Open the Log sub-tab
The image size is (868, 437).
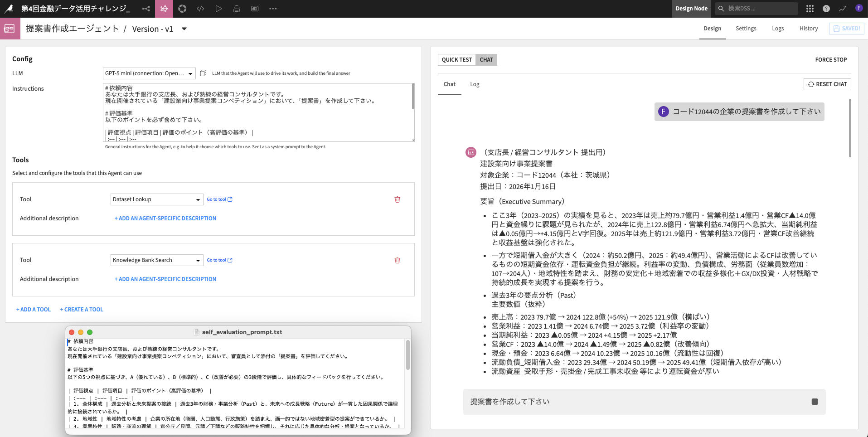[x=475, y=84]
